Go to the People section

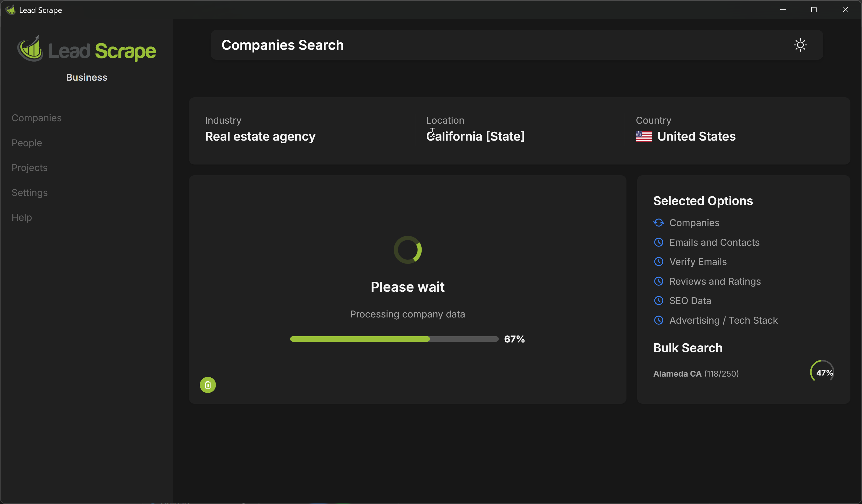click(x=27, y=143)
